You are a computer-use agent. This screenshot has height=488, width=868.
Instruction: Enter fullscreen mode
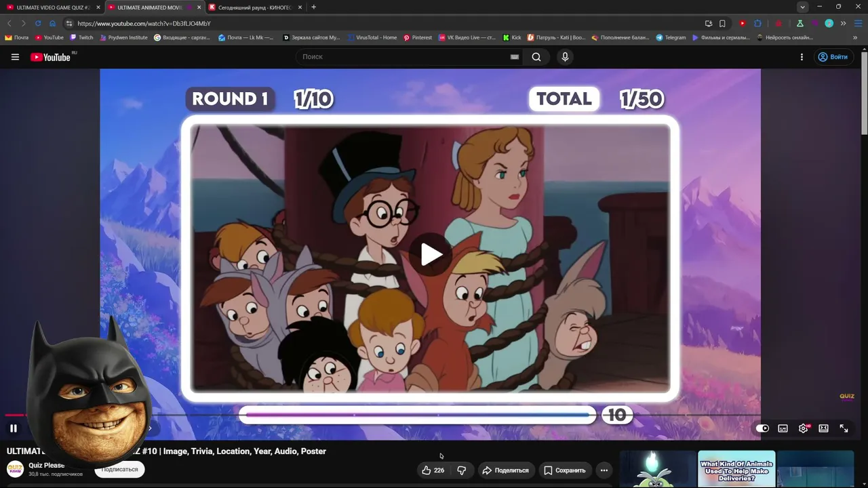[x=844, y=428]
